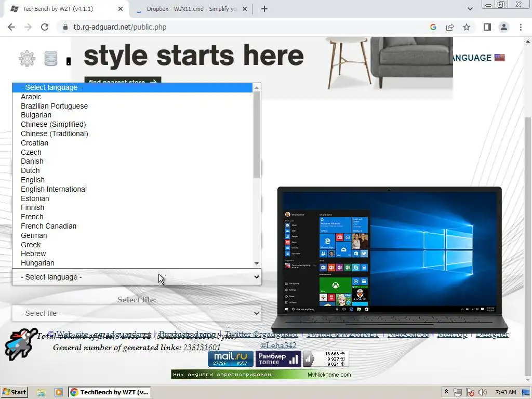Open the media player taskbar icon

click(x=58, y=393)
